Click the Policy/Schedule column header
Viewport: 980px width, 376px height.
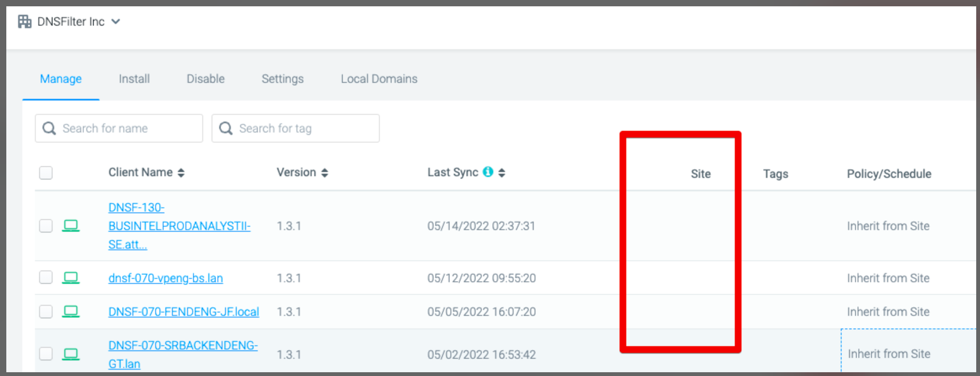tap(889, 174)
